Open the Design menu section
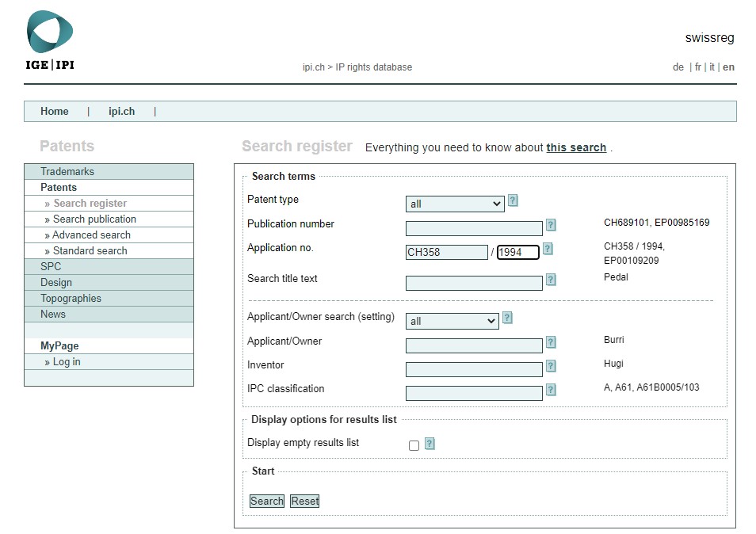Viewport: 756px width, 534px height. coord(109,282)
